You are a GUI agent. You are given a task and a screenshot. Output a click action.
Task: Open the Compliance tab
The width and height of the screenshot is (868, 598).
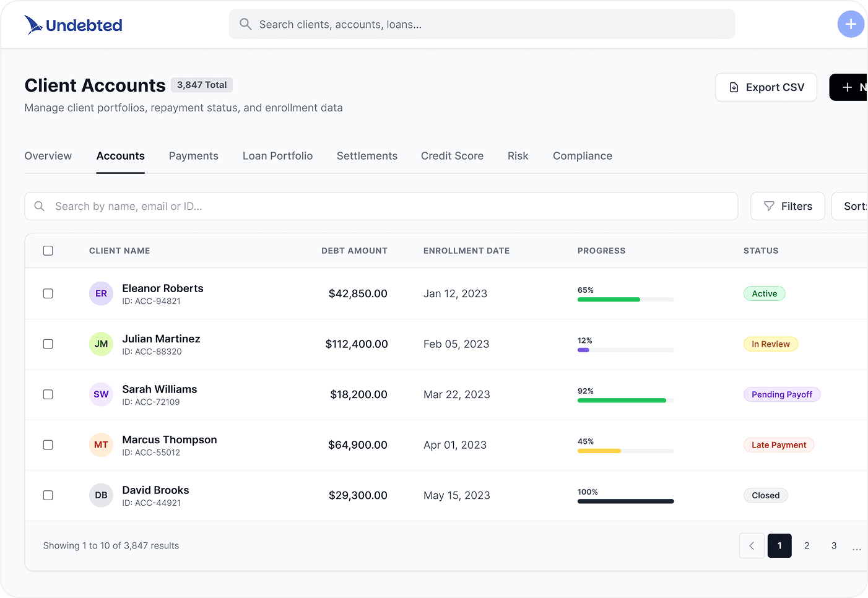point(583,156)
